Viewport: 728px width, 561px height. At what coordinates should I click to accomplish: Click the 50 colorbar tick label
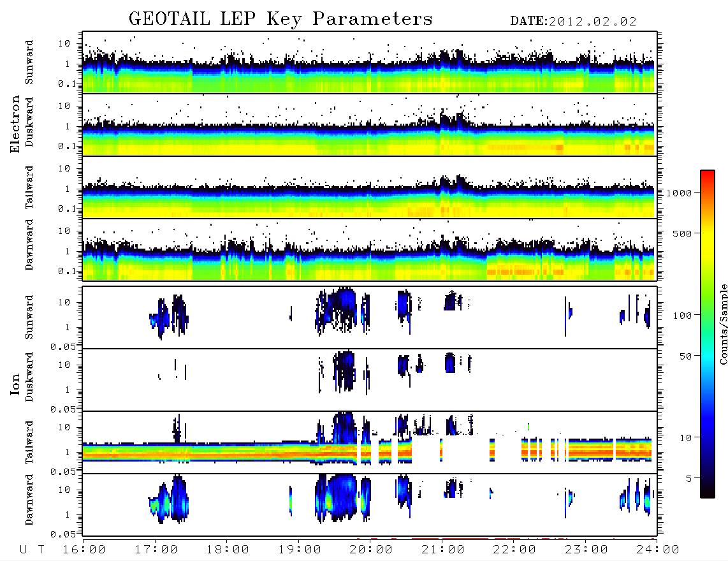pos(686,356)
